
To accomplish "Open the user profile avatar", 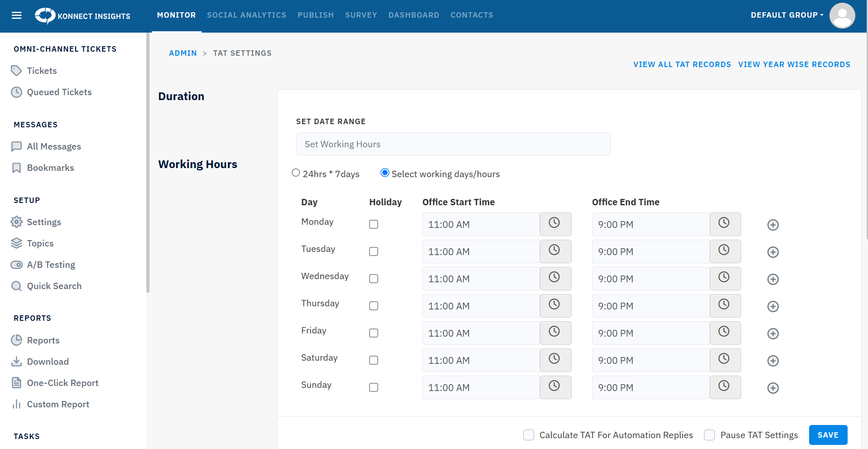I will (842, 16).
